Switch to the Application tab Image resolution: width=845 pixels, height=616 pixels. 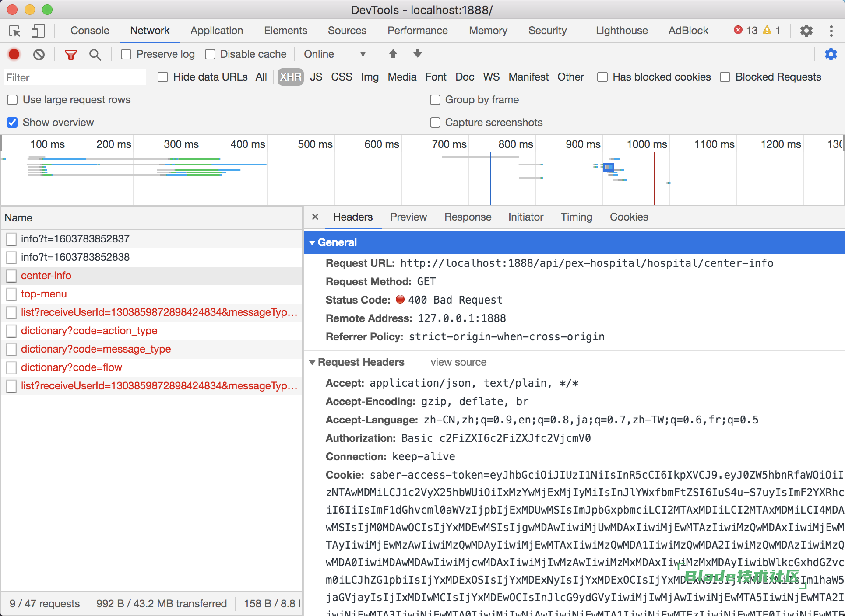[x=217, y=31]
